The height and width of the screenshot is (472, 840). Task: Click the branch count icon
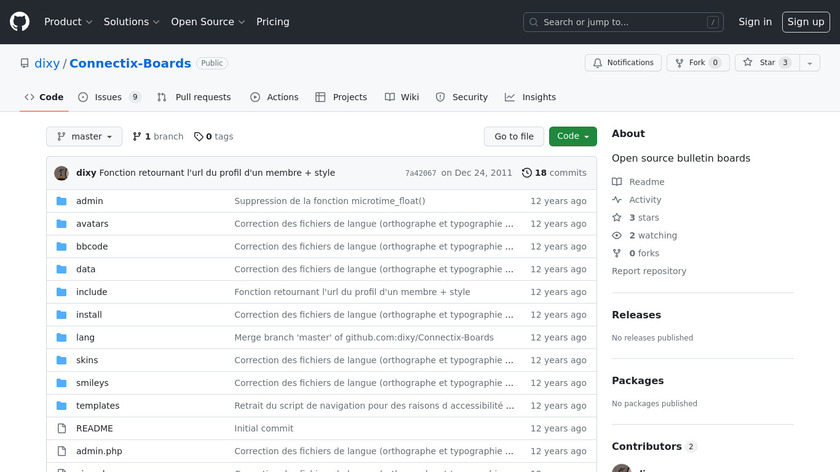[137, 137]
